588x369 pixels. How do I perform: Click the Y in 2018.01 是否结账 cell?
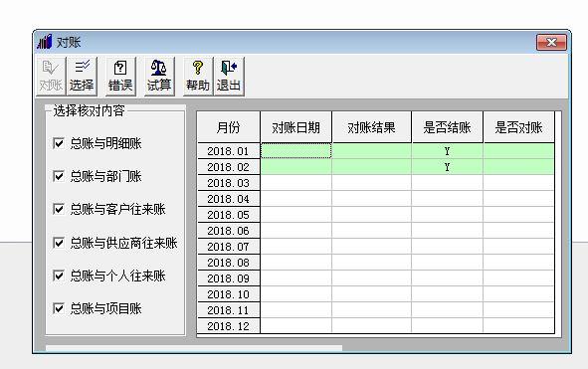(x=447, y=151)
